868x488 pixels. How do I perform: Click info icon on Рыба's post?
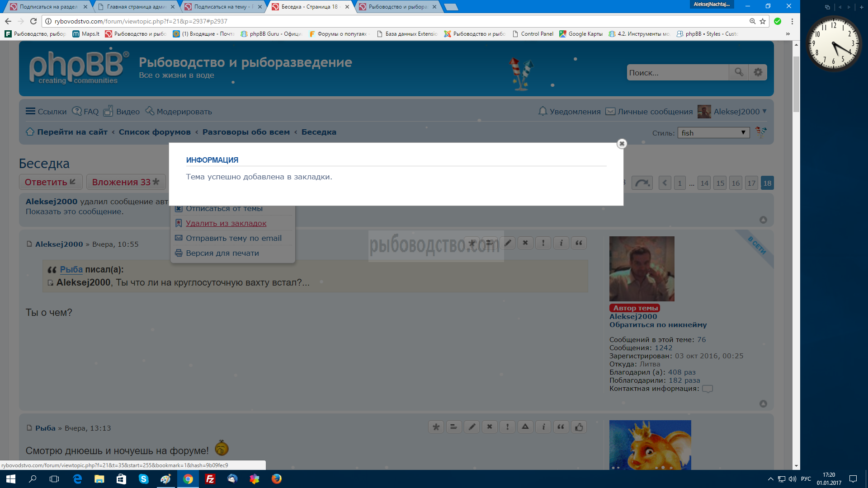coord(543,427)
